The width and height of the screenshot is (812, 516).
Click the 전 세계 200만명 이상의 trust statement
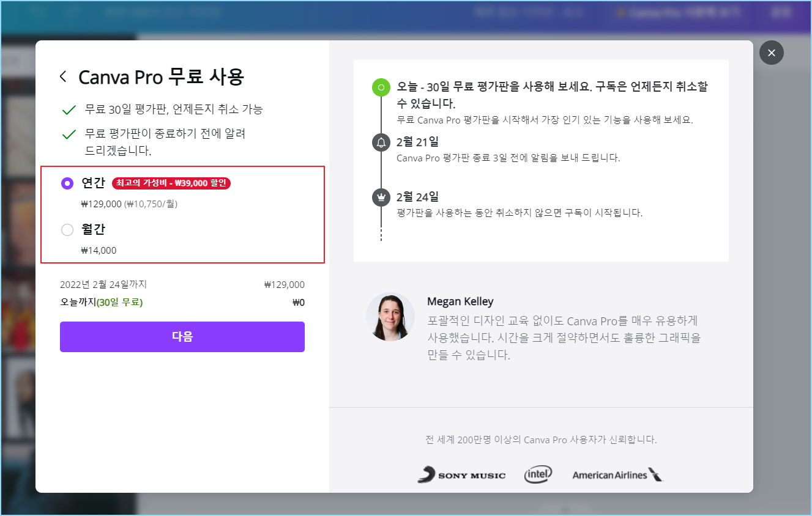click(541, 440)
